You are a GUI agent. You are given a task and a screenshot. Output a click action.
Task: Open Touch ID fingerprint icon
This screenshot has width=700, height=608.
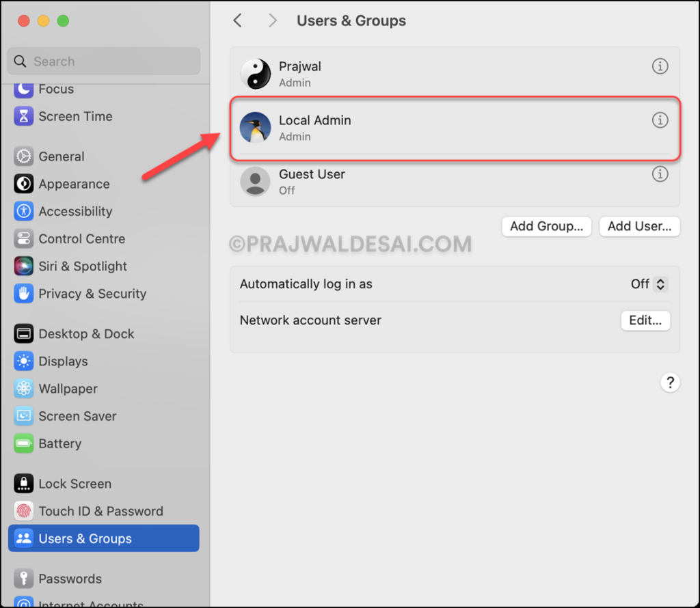tap(24, 511)
